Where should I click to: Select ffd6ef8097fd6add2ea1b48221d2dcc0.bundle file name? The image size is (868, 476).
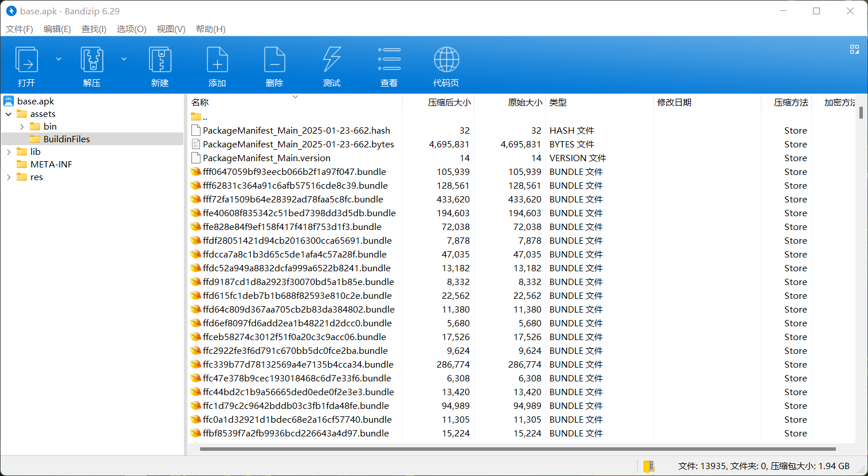[297, 323]
